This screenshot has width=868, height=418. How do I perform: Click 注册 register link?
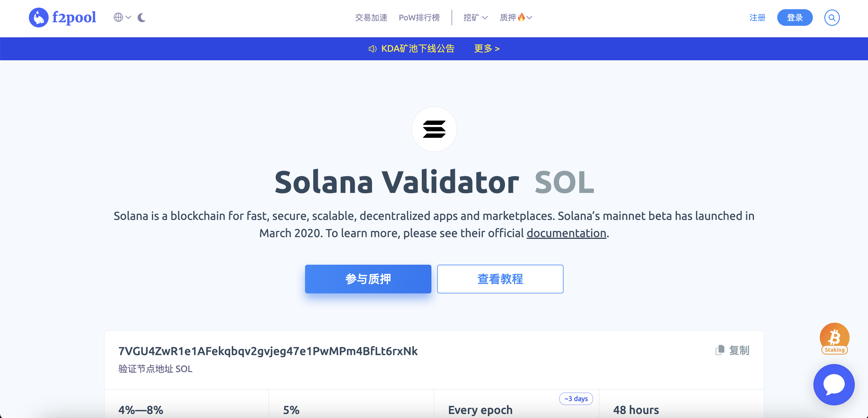click(757, 18)
